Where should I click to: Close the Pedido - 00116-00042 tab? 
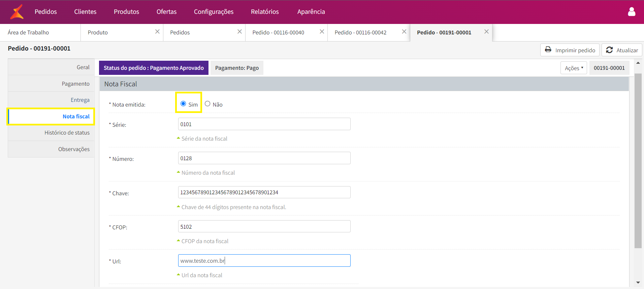click(x=404, y=32)
